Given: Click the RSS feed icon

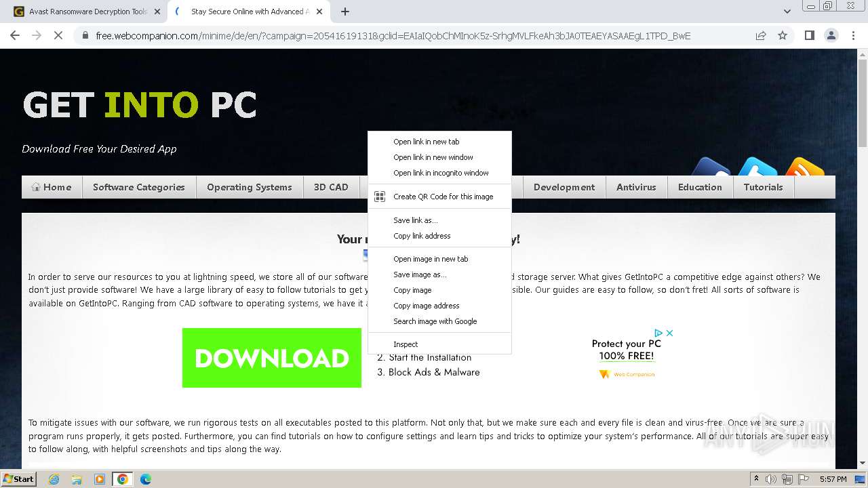Looking at the screenshot, I should [x=805, y=167].
